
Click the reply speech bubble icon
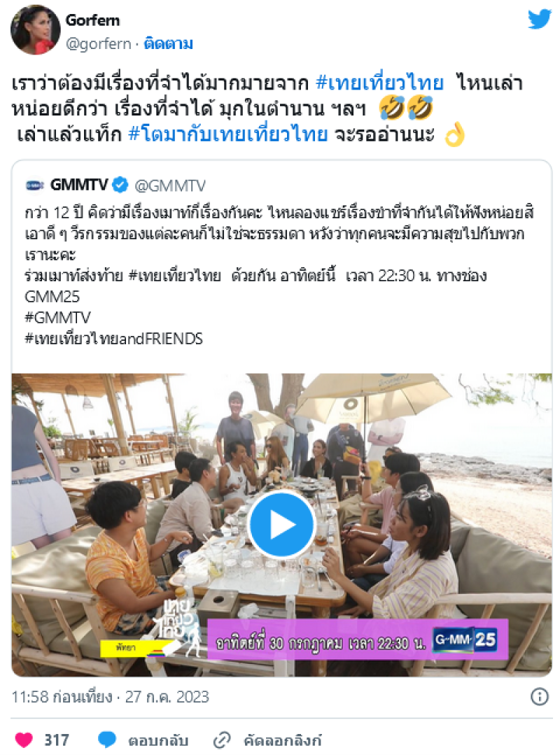tap(107, 740)
